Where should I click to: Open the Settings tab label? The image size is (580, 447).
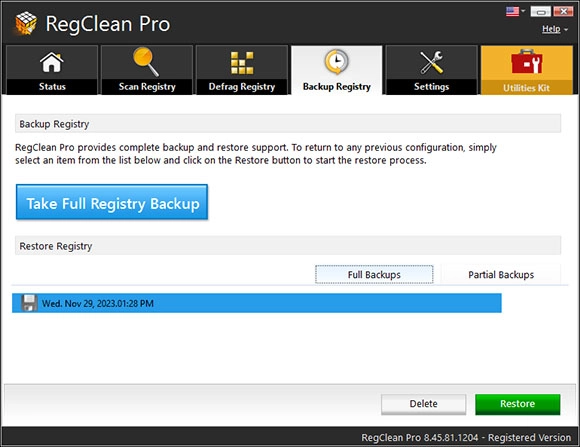[431, 87]
